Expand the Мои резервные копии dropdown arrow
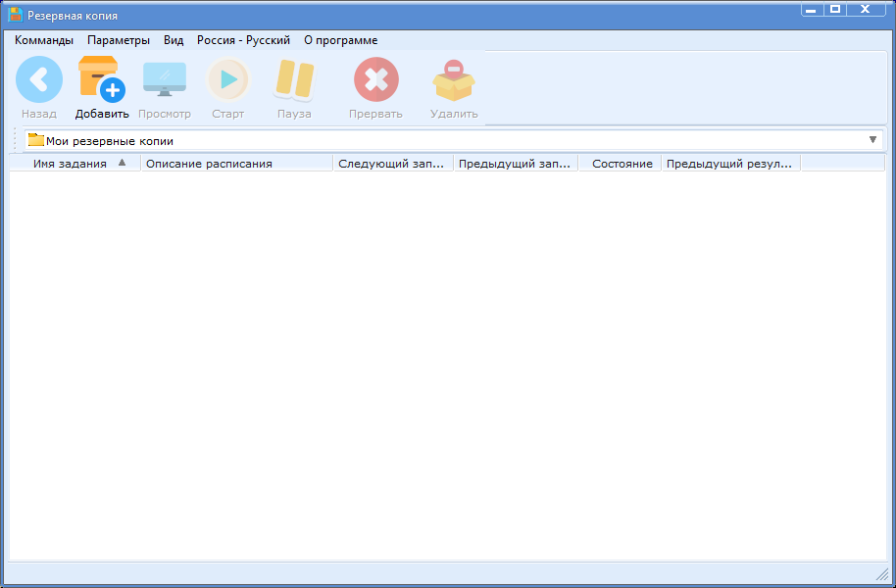The image size is (896, 588). [x=872, y=140]
